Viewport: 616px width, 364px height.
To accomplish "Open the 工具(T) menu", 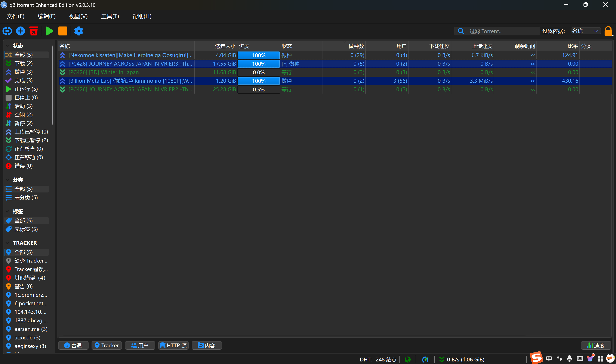I will pyautogui.click(x=110, y=16).
